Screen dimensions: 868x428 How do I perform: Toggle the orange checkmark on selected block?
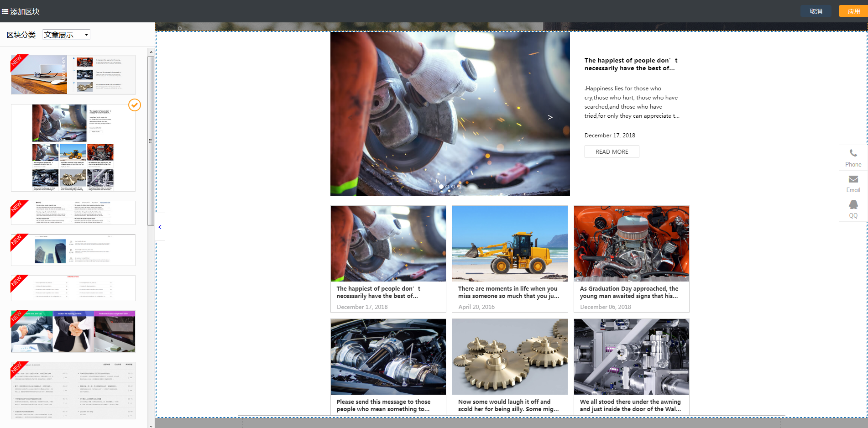click(x=134, y=105)
